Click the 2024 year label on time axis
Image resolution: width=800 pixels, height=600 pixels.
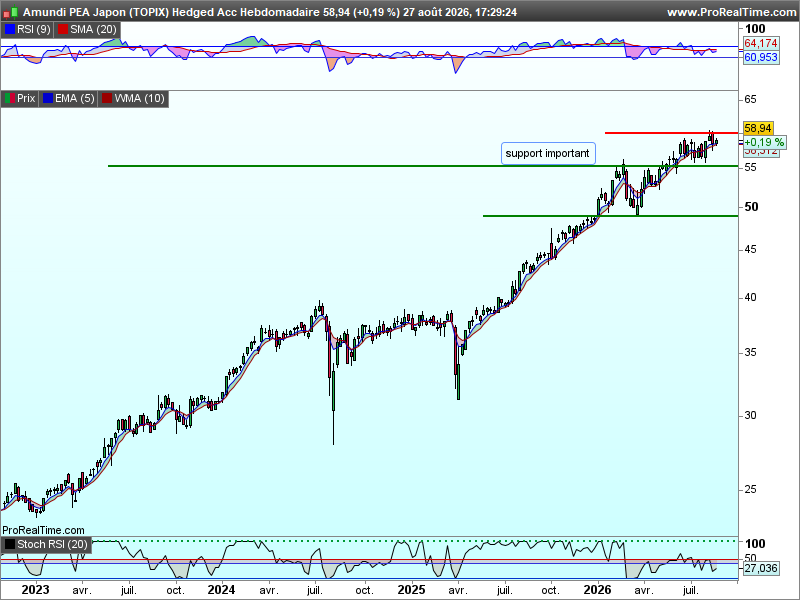221,590
